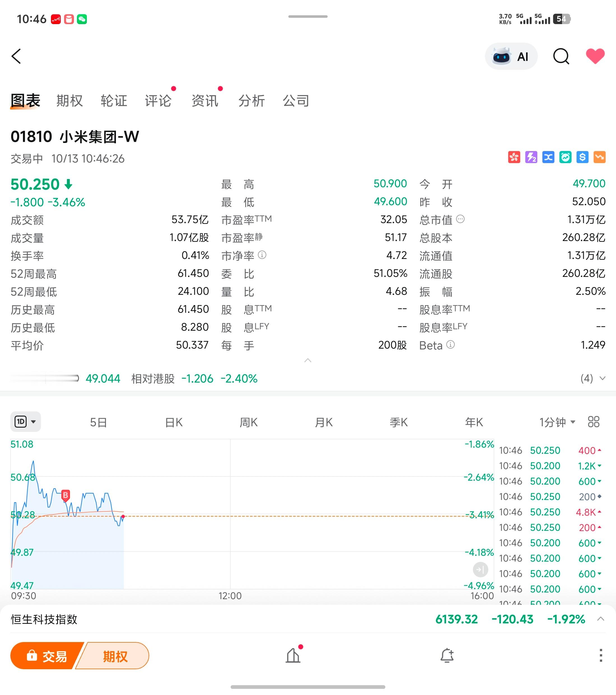Click the chart expand arrow circle icon
Screen dimensions: 616x695
[480, 569]
